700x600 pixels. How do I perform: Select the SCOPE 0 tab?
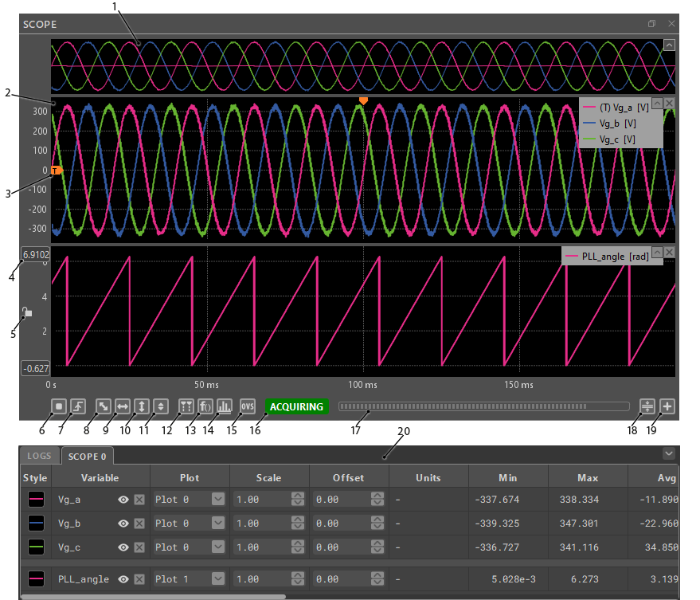87,457
